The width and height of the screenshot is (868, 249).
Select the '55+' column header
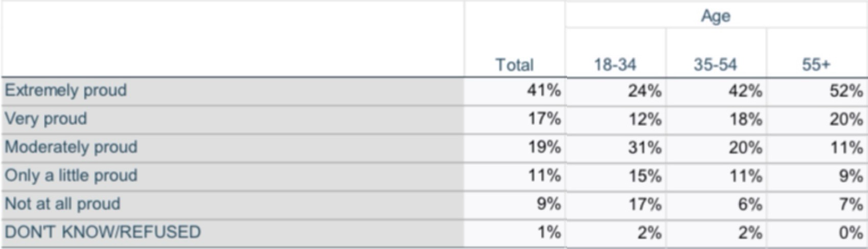click(816, 65)
